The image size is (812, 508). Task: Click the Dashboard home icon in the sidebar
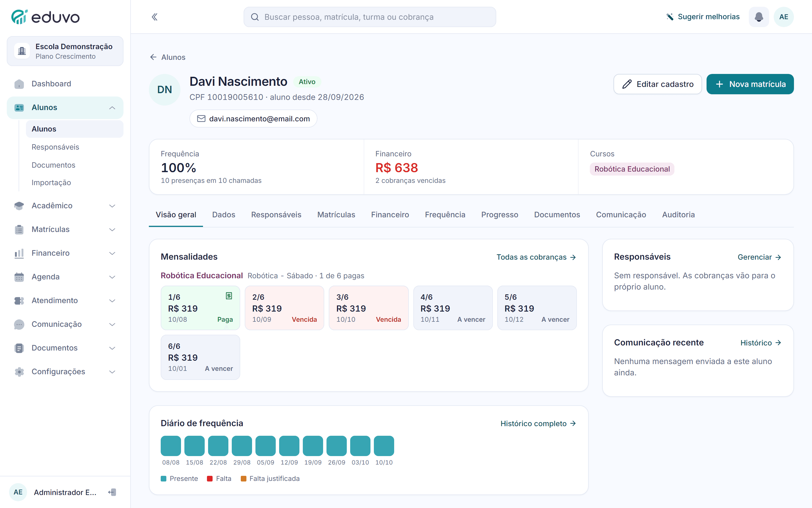tap(19, 84)
